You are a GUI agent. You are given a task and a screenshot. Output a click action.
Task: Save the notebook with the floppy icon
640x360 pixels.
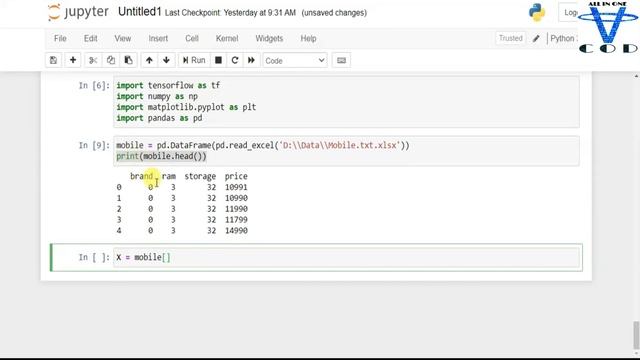pyautogui.click(x=53, y=60)
